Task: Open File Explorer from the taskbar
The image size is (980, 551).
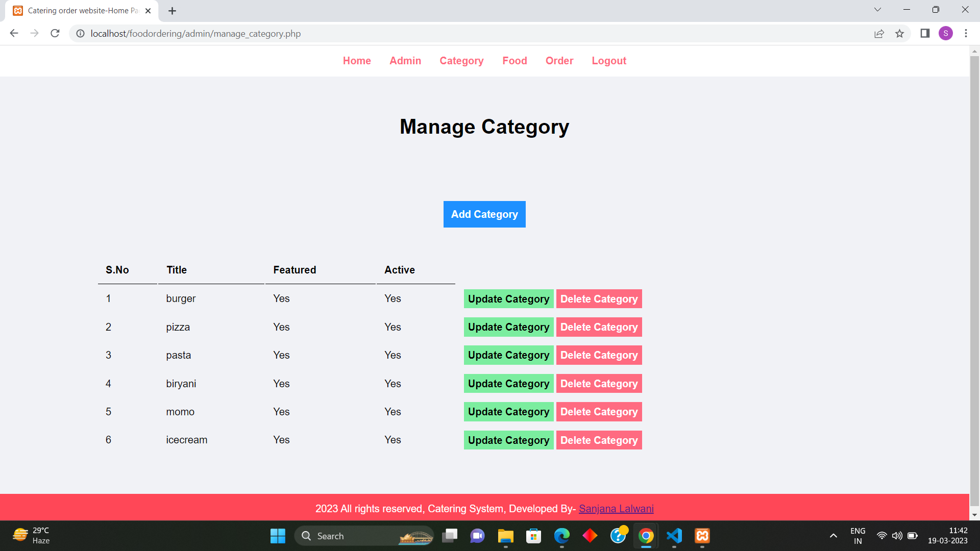Action: (505, 536)
